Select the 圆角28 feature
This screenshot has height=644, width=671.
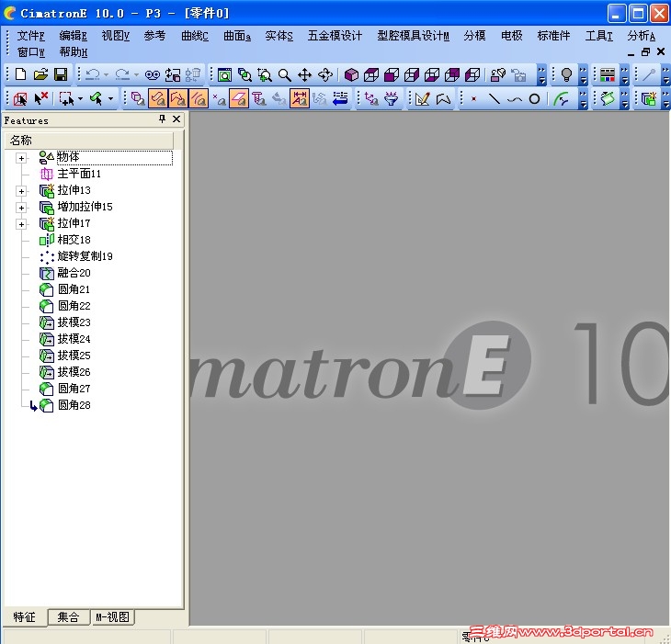(74, 405)
